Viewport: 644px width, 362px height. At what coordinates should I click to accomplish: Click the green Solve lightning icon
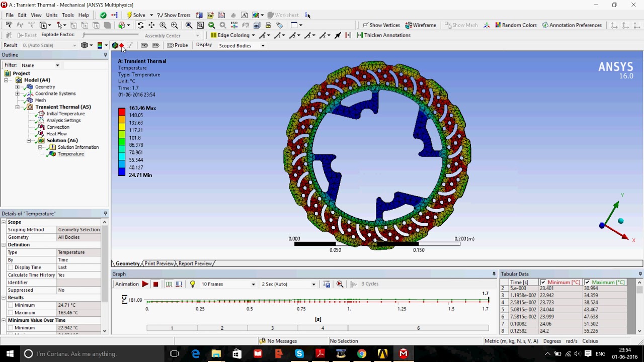pos(129,15)
